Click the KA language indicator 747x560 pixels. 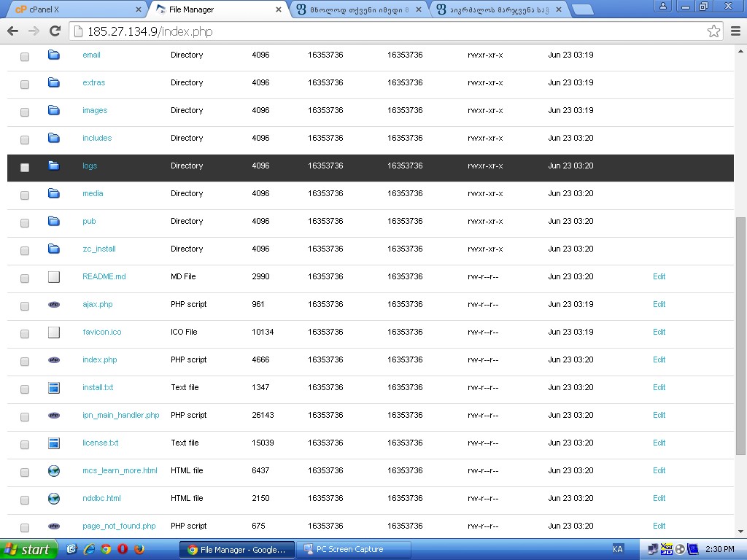pos(617,549)
